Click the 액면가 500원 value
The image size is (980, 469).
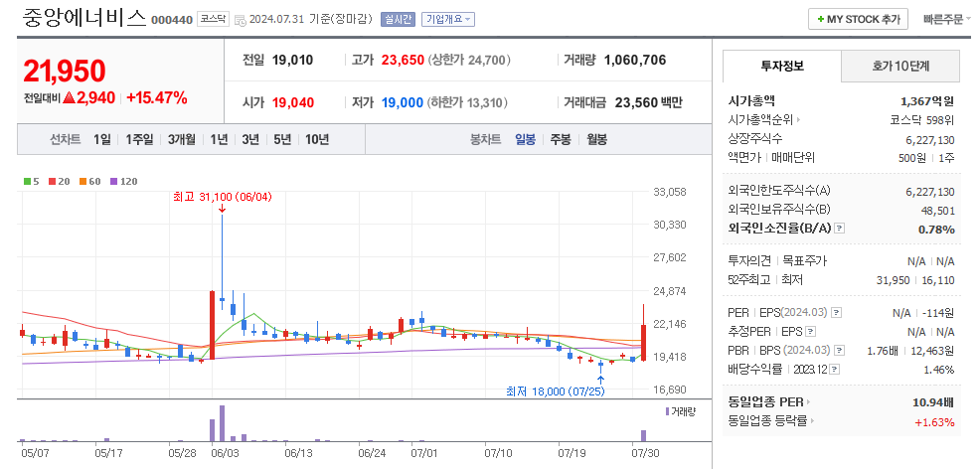click(x=911, y=157)
